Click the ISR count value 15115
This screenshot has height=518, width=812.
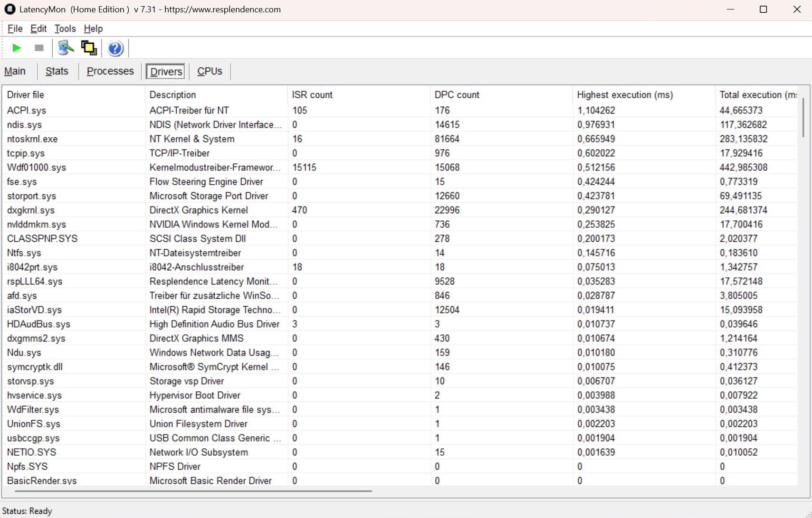[x=304, y=167]
